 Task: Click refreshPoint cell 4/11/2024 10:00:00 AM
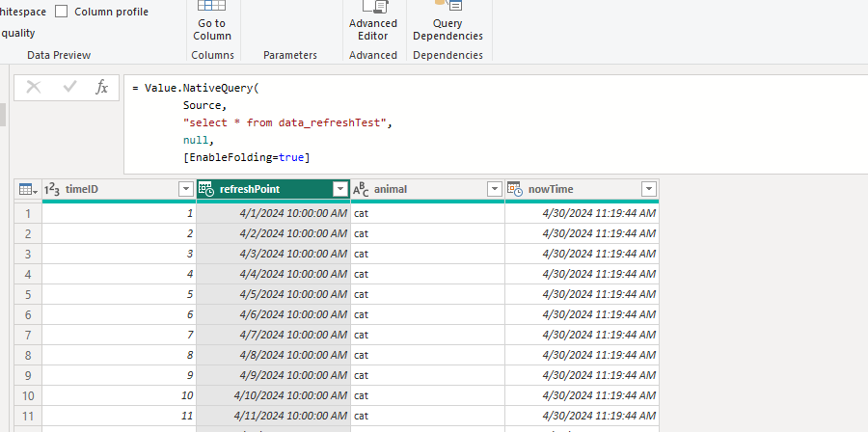coord(274,416)
